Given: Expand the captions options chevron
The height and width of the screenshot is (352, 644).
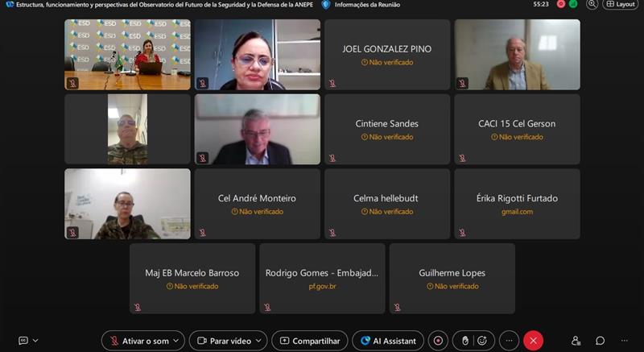Looking at the screenshot, I should click(35, 341).
